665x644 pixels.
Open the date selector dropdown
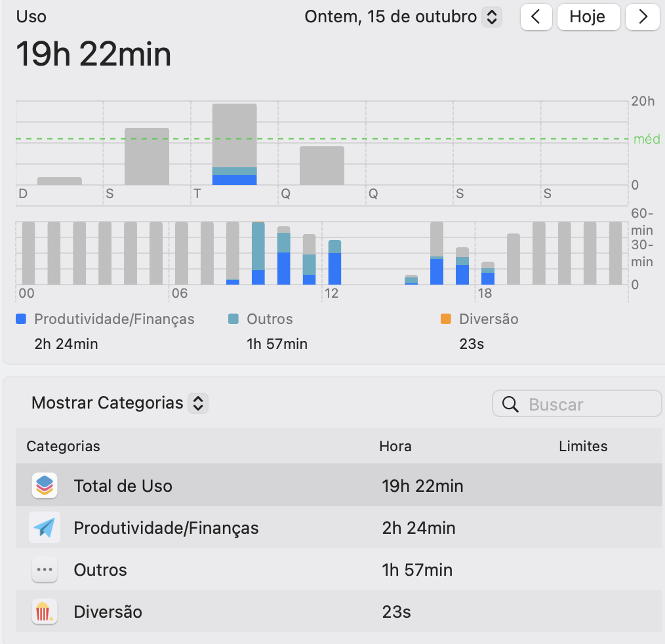[x=491, y=17]
